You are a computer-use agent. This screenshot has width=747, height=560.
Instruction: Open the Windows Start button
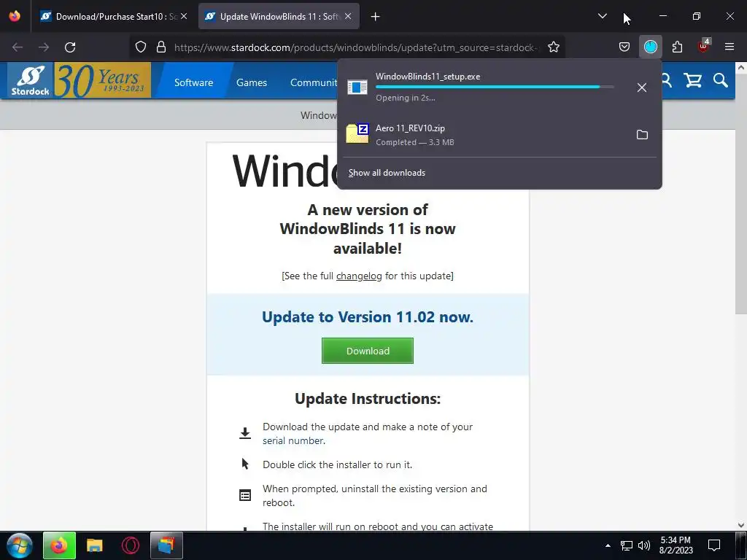(x=20, y=545)
